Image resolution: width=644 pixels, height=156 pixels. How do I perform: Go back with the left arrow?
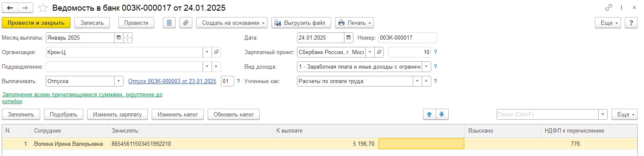click(10, 8)
